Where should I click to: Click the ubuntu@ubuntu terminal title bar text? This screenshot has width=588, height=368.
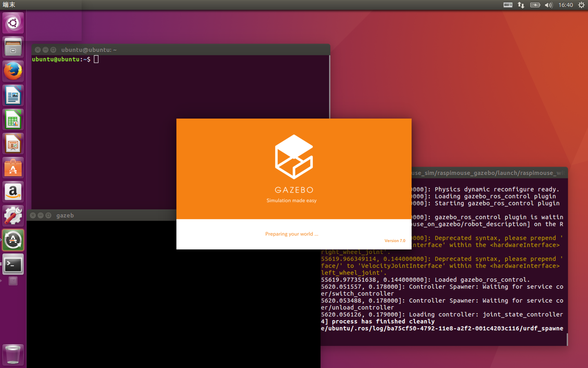click(89, 50)
